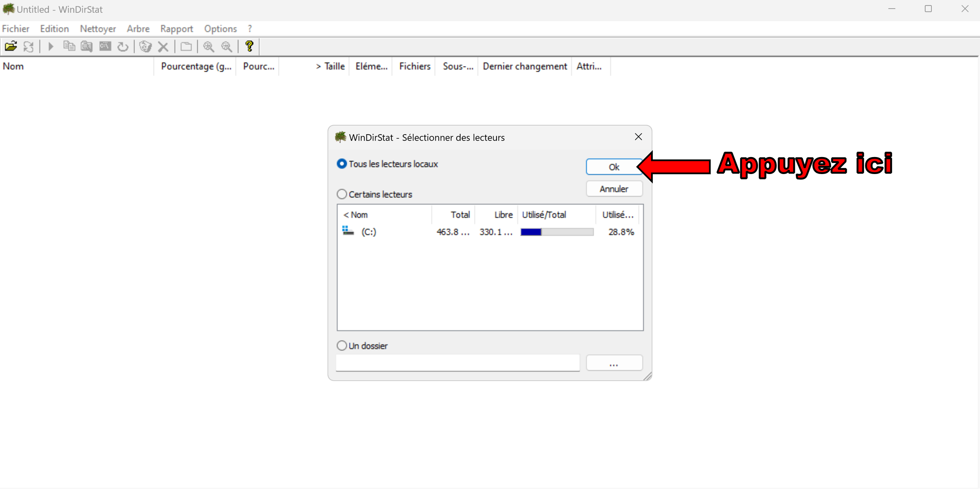Sort drive list by 'Libre' column
The image size is (980, 489).
tap(496, 215)
